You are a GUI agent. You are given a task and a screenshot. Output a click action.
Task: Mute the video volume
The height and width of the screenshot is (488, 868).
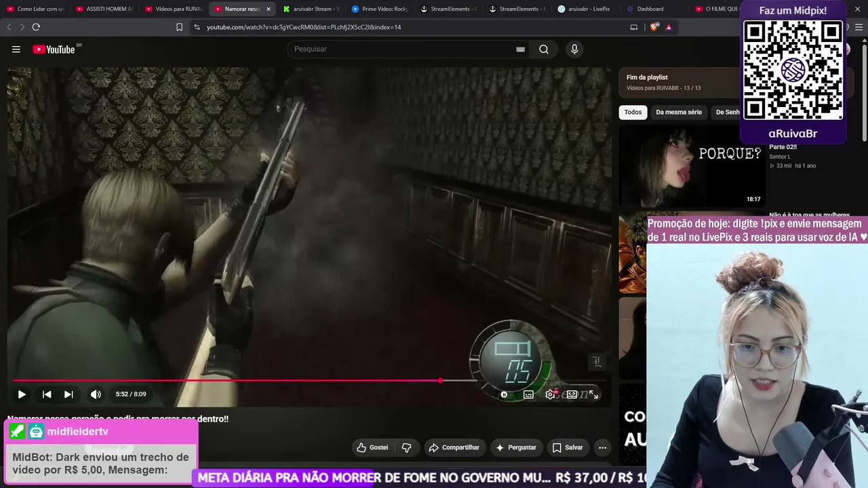click(x=96, y=394)
